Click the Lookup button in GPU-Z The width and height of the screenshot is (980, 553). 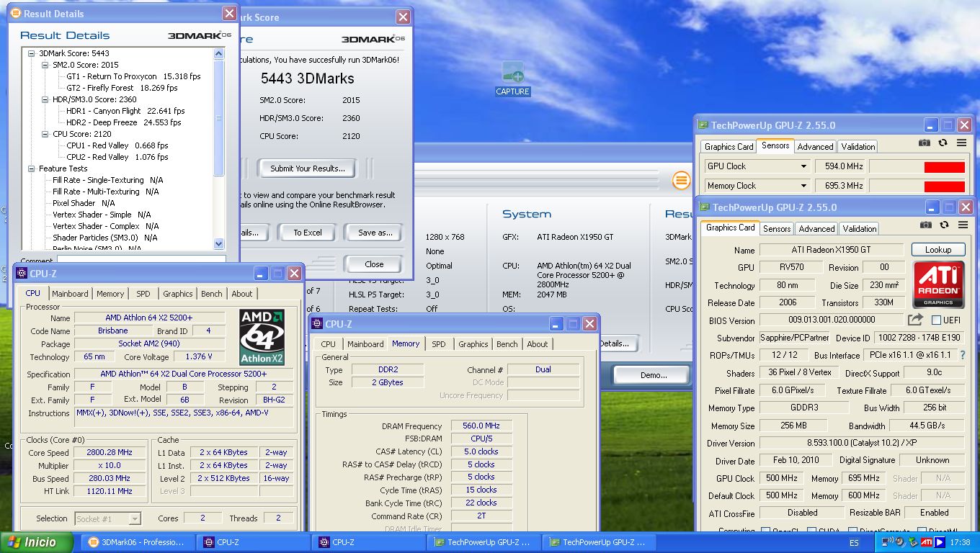[x=938, y=250]
